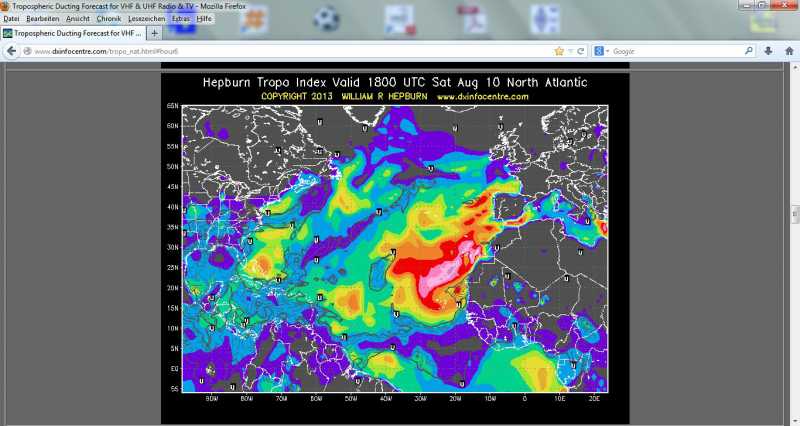This screenshot has width=800, height=426.
Task: Click the site identity globe icon
Action: pos(27,50)
